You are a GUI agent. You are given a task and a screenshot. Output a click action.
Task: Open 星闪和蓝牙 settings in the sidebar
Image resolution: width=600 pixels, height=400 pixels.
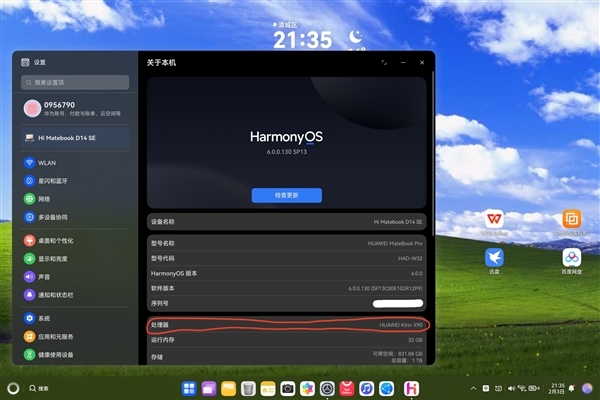coord(75,181)
